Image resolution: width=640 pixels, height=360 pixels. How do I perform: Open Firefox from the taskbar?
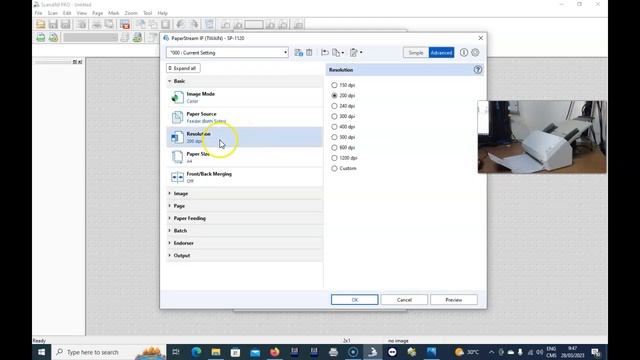pos(275,352)
